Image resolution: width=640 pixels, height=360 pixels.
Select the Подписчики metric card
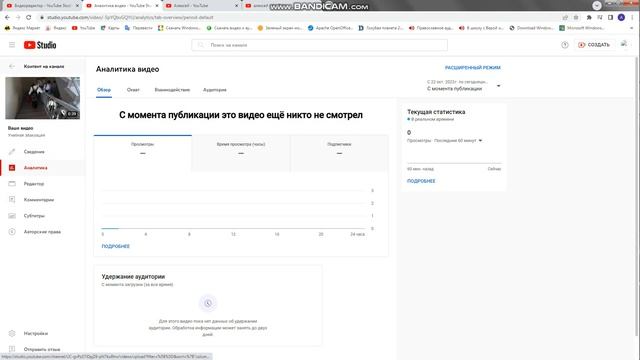(x=339, y=153)
